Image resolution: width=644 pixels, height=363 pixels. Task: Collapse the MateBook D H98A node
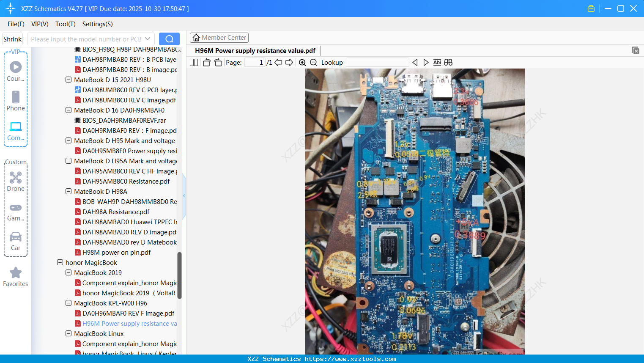[x=69, y=191]
